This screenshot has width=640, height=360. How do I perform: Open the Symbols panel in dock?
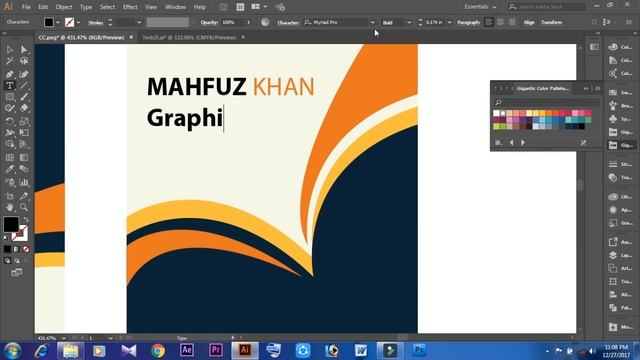pyautogui.click(x=613, y=119)
